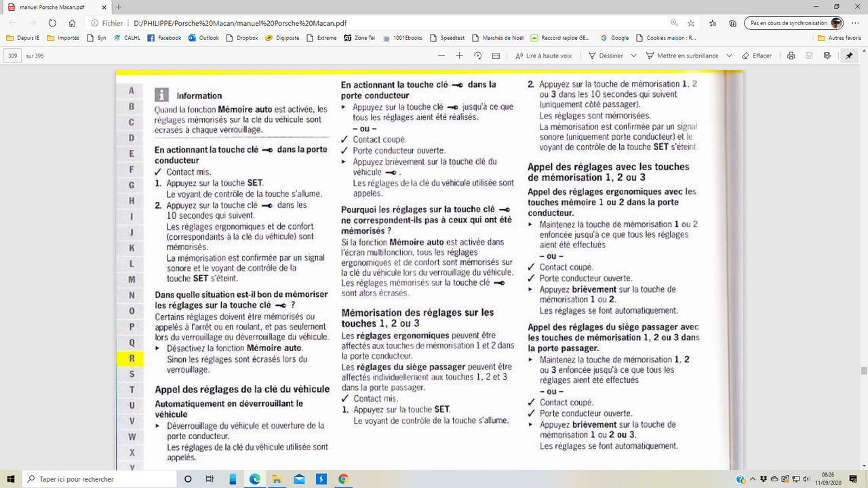Show hidden system tray icons
Image resolution: width=868 pixels, height=488 pixels.
(754, 479)
